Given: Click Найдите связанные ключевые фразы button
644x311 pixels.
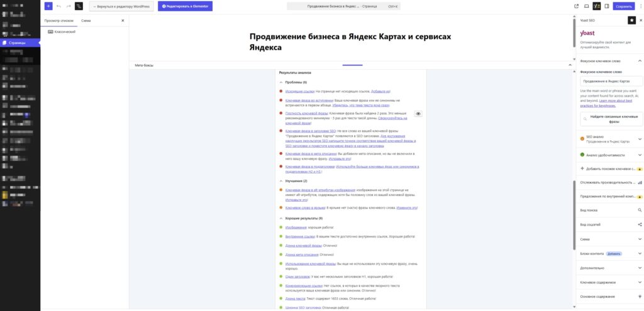Looking at the screenshot, I should pyautogui.click(x=611, y=119).
